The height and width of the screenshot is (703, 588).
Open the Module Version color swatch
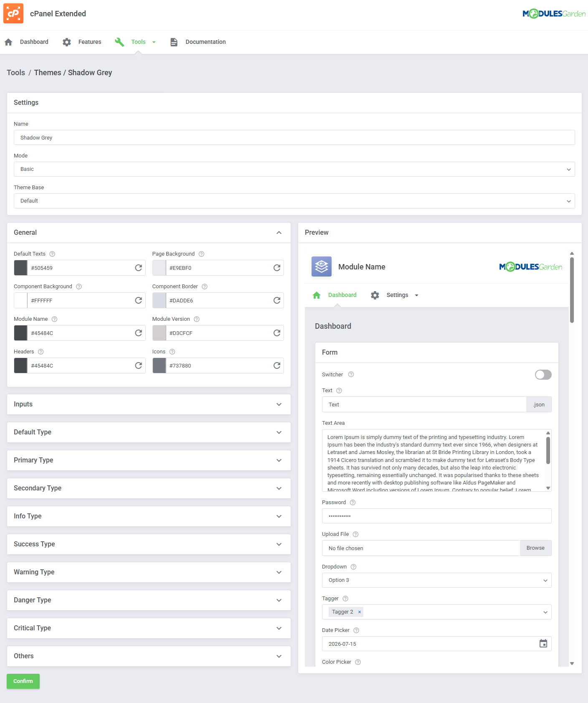point(159,333)
